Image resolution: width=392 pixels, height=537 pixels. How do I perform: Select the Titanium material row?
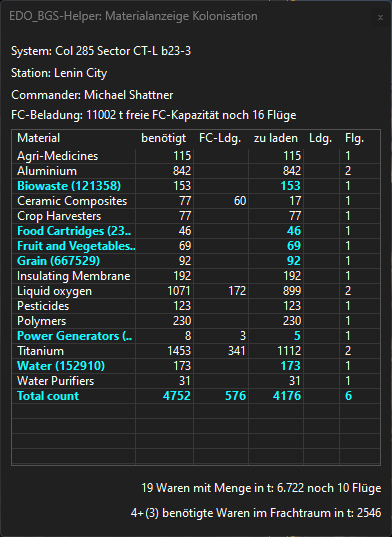(x=196, y=351)
